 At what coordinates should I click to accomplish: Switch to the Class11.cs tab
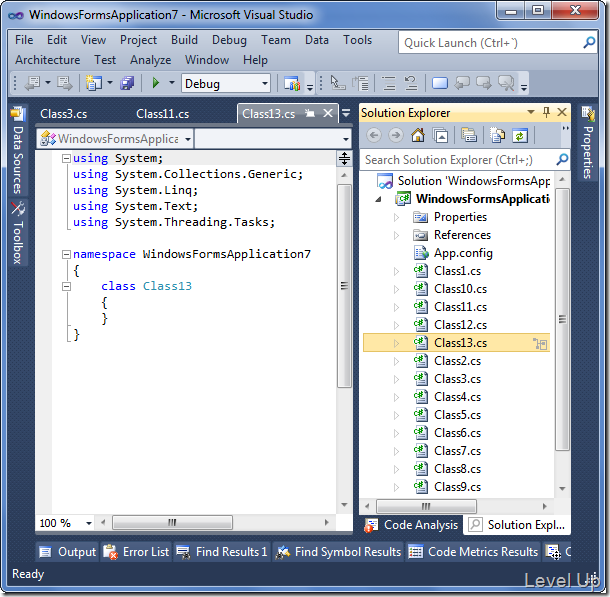(x=163, y=114)
